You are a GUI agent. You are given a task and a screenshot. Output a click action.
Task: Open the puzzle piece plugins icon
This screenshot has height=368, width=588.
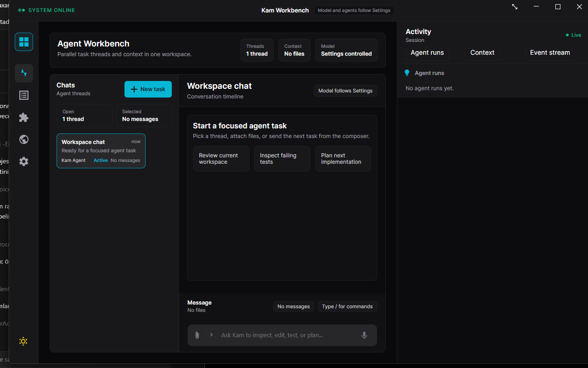click(24, 117)
